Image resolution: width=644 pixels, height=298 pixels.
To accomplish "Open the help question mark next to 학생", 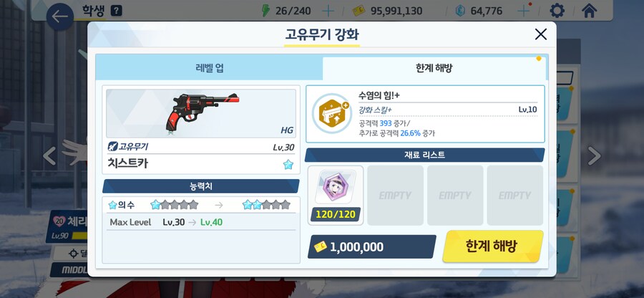I will click(117, 11).
